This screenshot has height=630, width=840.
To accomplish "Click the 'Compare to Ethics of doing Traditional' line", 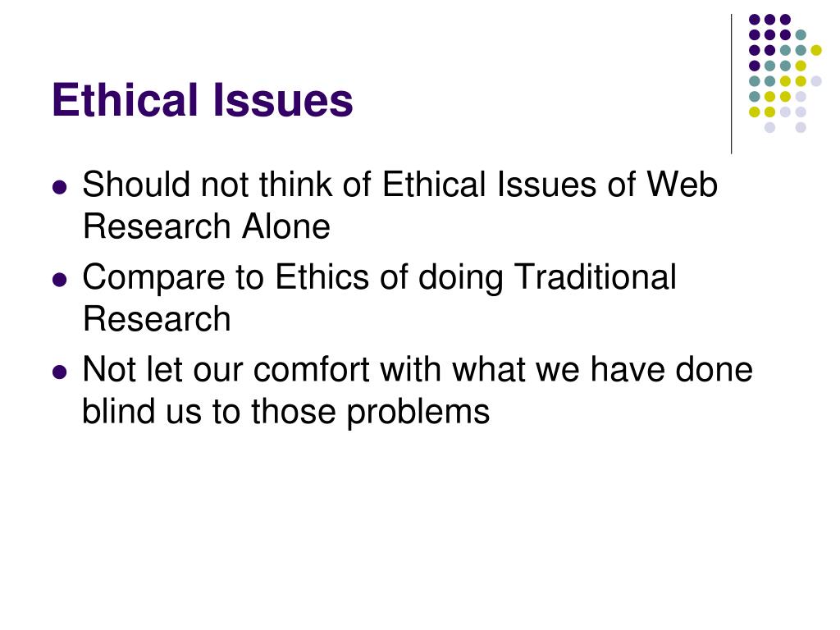I will [x=379, y=277].
